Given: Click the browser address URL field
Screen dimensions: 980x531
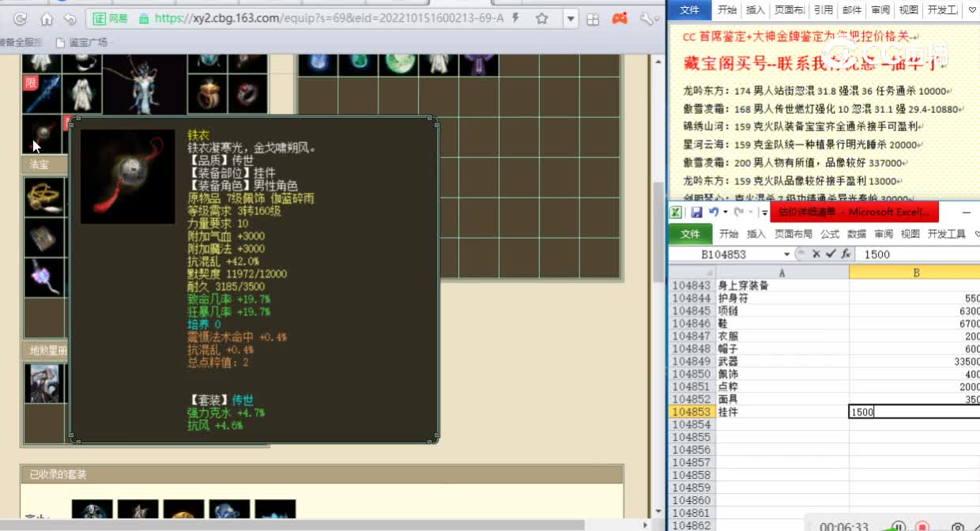Looking at the screenshot, I should pyautogui.click(x=329, y=18).
